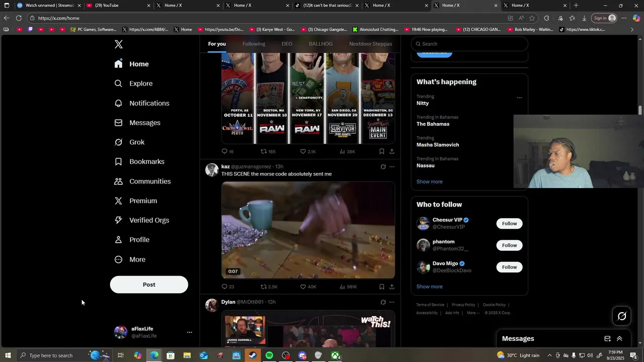Follow Davo Migo
This screenshot has width=644, height=362.
click(509, 267)
